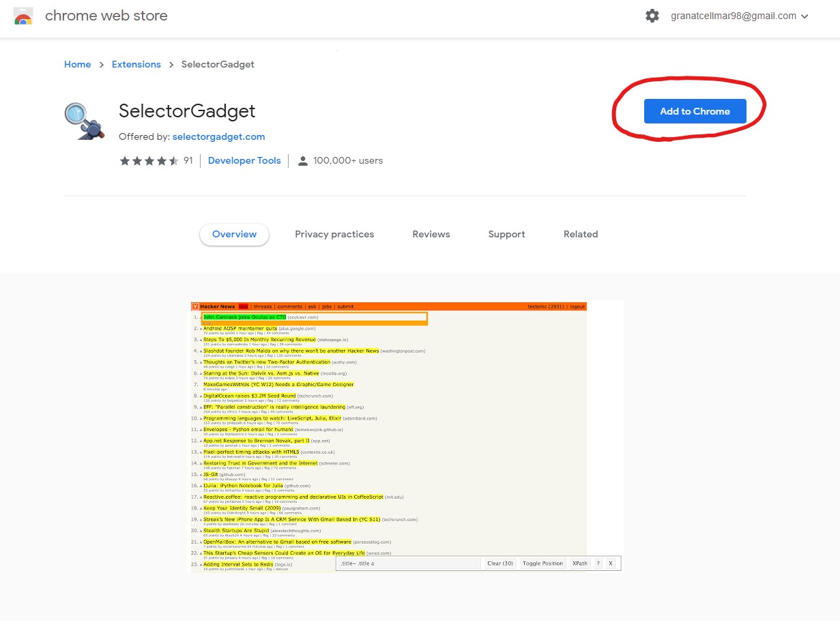The width and height of the screenshot is (840, 633).
Task: Click the star rating icons
Action: [x=149, y=161]
